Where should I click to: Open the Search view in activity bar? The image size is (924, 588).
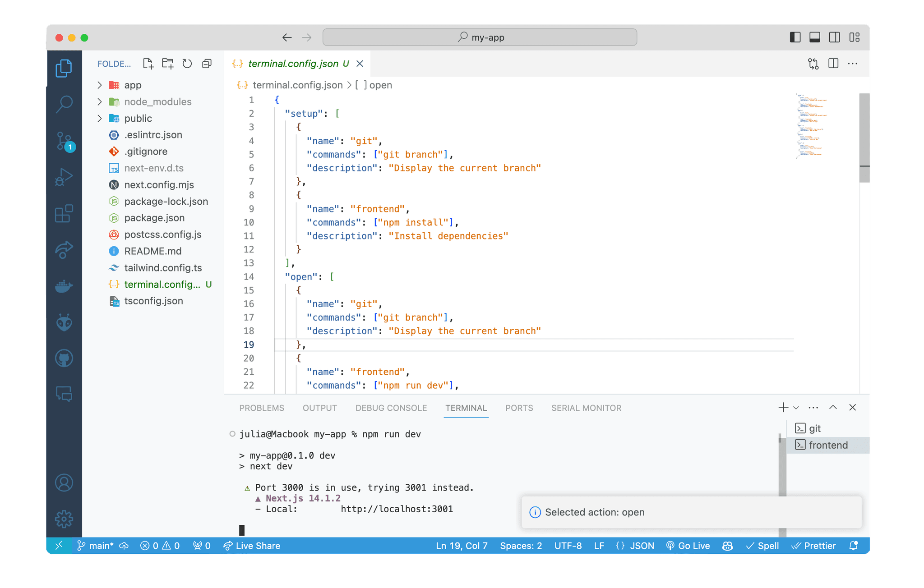[x=64, y=104]
